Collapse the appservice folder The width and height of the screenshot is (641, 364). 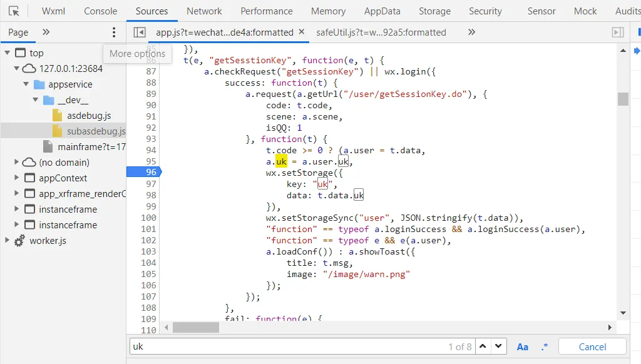click(26, 84)
